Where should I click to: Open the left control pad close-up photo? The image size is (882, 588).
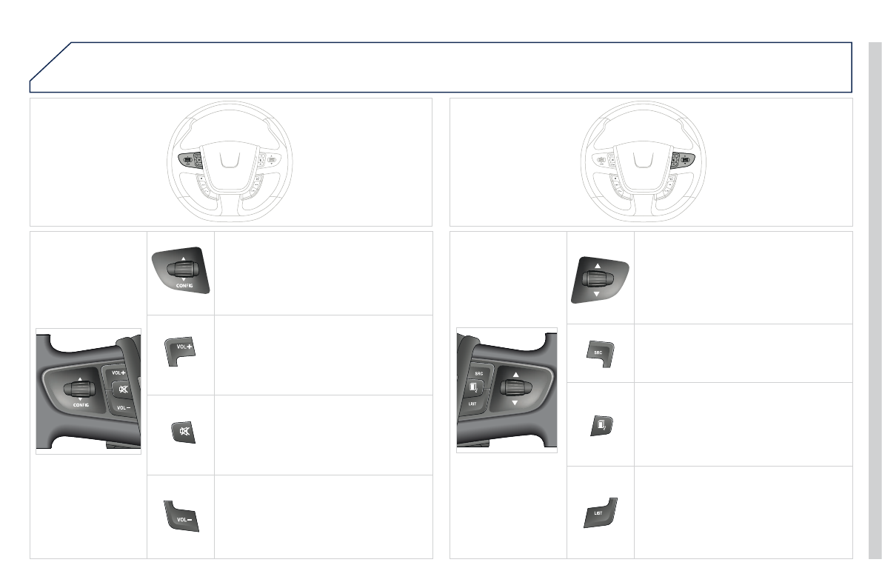point(88,391)
